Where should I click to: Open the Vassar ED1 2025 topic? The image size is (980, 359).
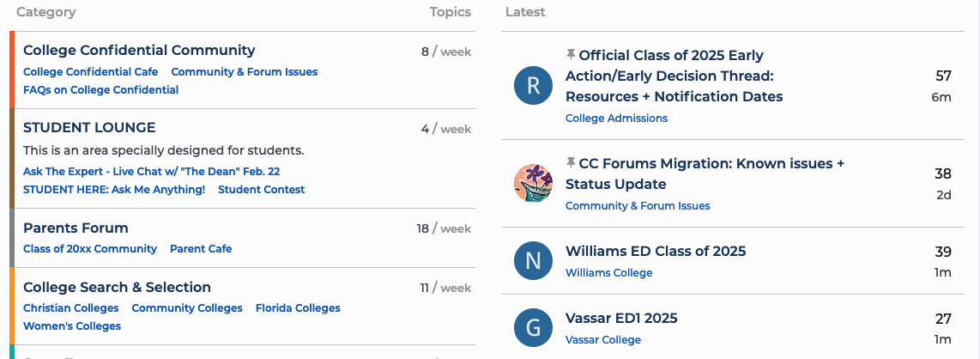click(621, 319)
